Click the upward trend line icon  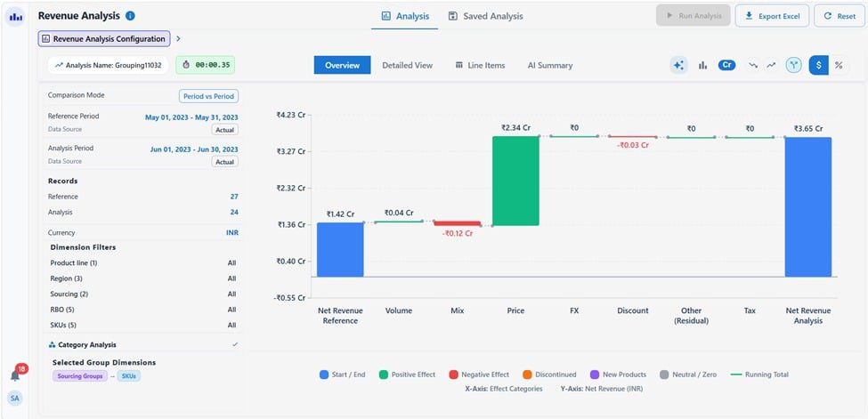pos(771,65)
